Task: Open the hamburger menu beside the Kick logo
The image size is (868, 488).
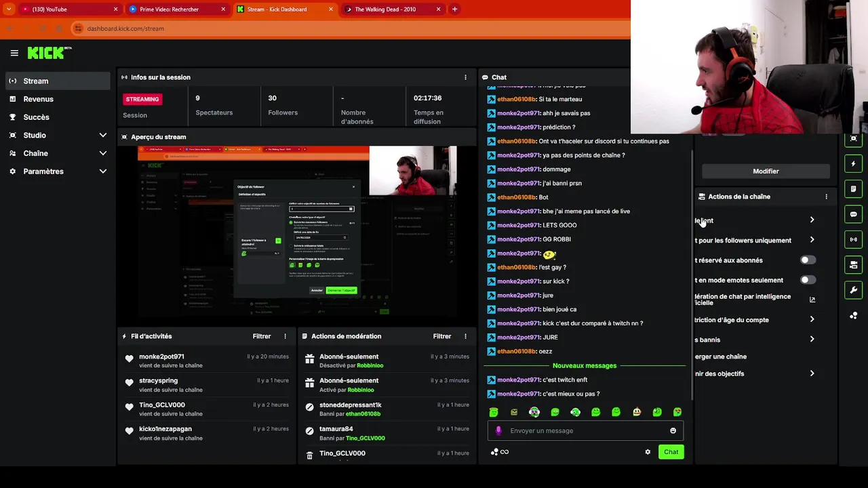Action: (14, 53)
